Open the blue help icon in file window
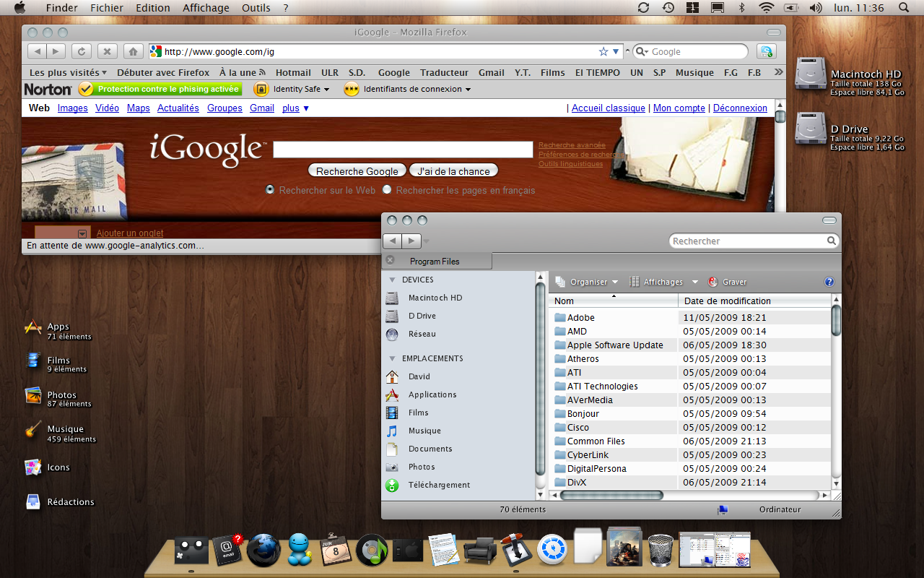This screenshot has height=578, width=924. pos(829,282)
